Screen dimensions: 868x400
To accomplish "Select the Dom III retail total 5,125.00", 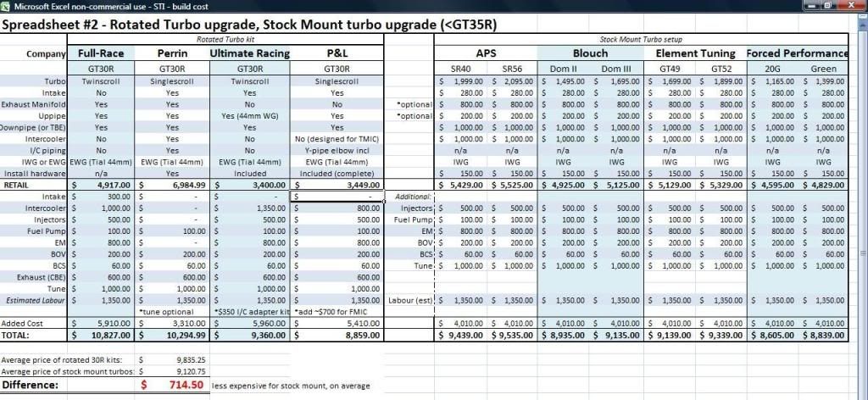I will tap(617, 186).
